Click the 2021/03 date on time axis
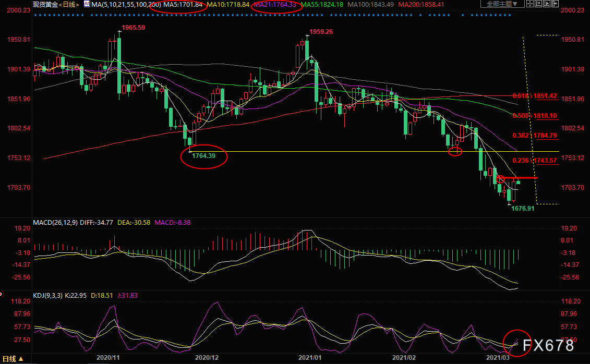The image size is (590, 364). pyautogui.click(x=498, y=358)
